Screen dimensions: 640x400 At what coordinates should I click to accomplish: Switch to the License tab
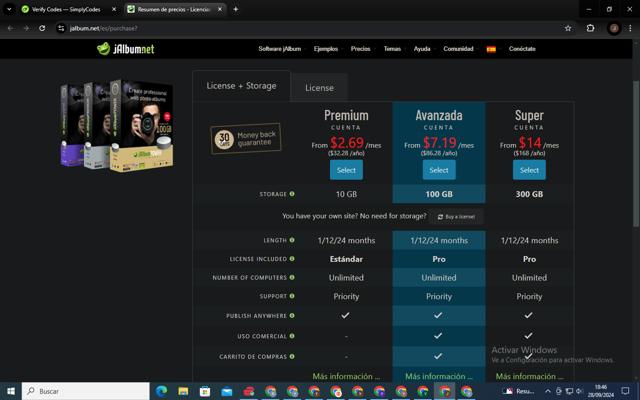[x=319, y=88]
